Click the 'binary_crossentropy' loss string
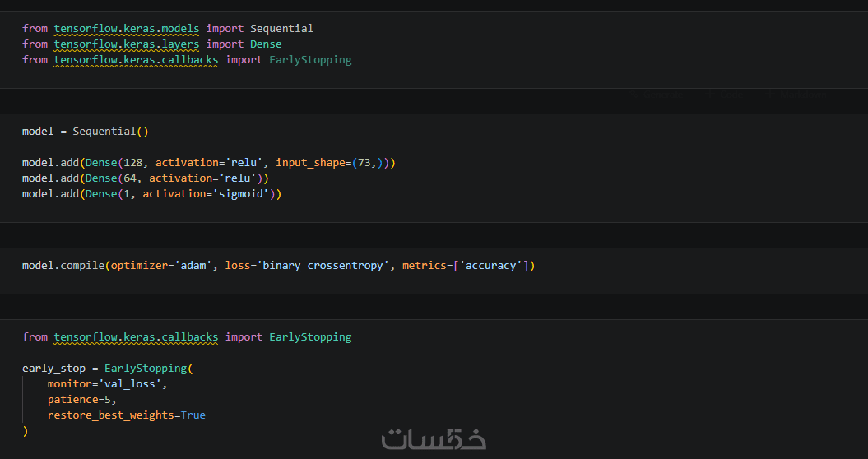868x459 pixels. coord(323,265)
